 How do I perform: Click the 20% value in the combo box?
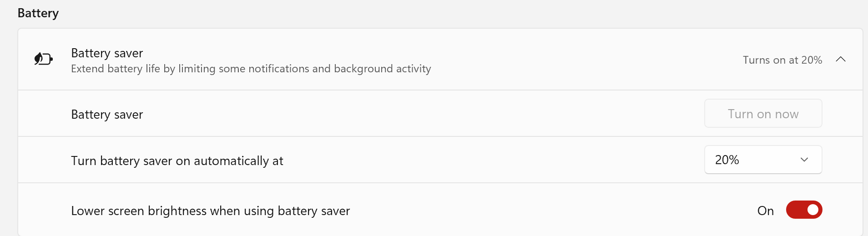pos(727,160)
